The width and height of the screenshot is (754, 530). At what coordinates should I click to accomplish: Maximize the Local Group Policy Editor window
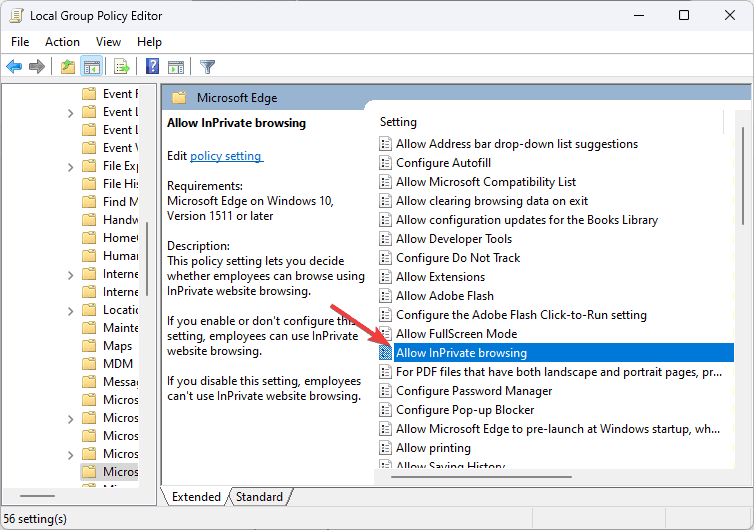[684, 15]
